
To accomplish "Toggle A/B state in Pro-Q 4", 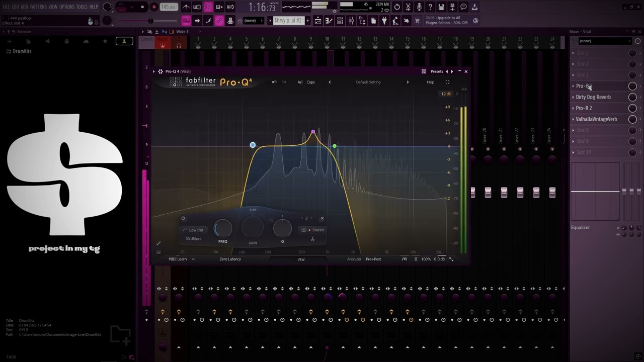I will pos(300,82).
